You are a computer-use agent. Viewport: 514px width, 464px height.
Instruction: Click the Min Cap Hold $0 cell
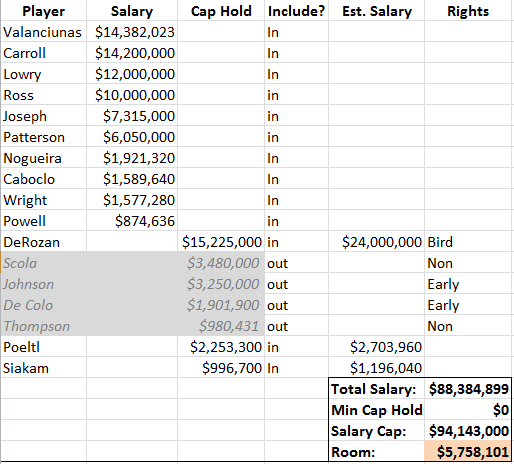coord(468,410)
